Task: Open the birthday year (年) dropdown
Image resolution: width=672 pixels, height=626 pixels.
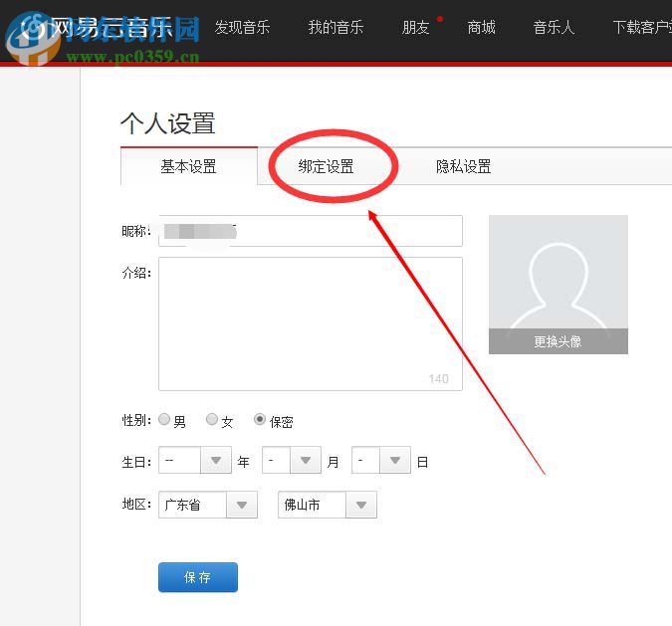Action: point(195,460)
